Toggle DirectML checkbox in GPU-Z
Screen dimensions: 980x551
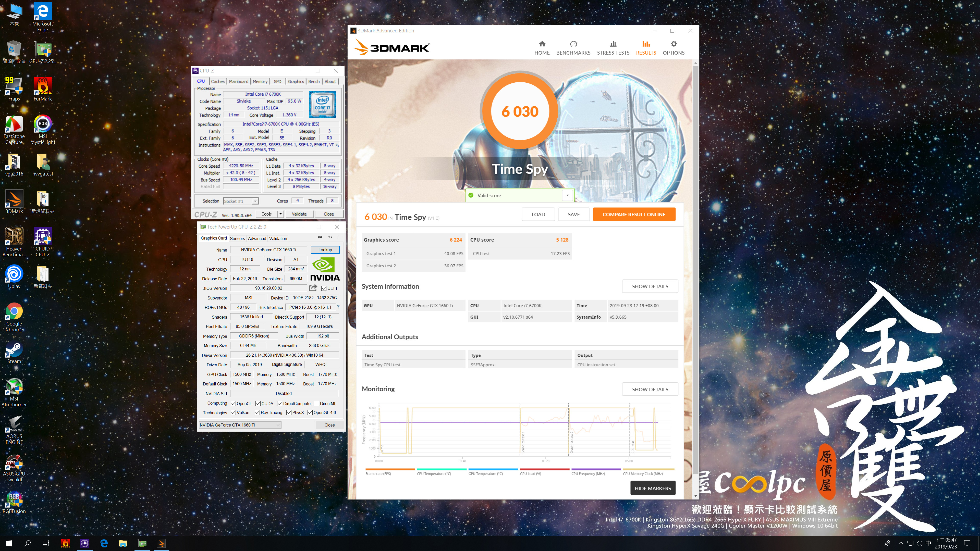click(316, 404)
